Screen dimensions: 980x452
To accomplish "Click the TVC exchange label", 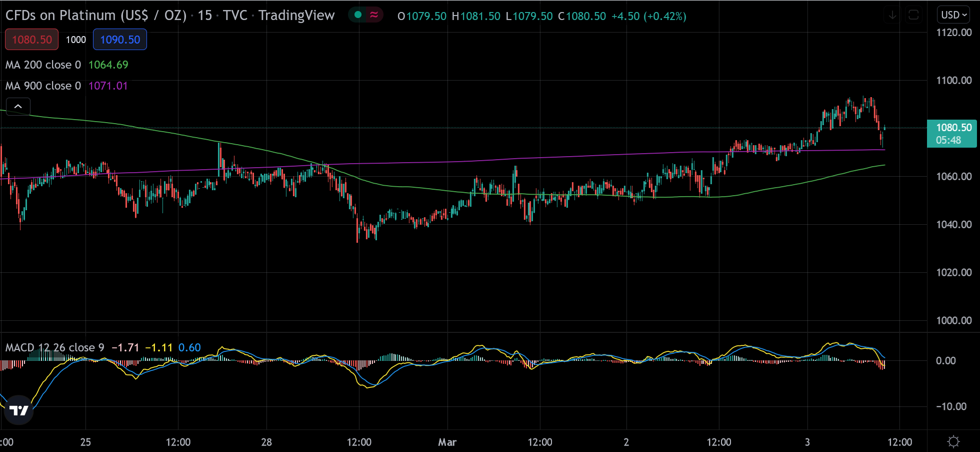I will [235, 16].
